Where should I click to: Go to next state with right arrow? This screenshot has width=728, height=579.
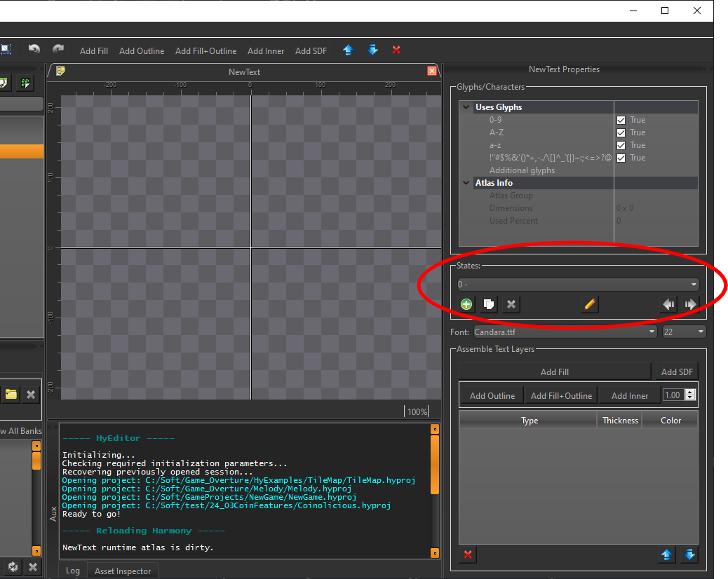coord(690,304)
